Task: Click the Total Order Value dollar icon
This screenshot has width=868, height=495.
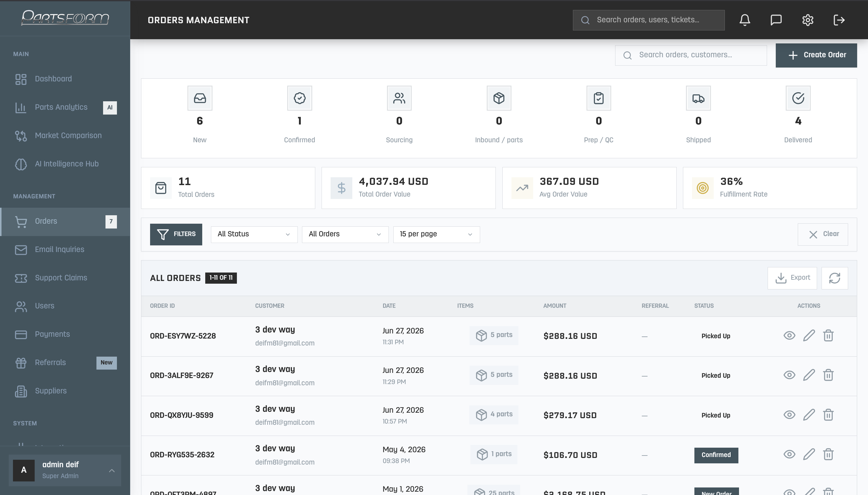Action: [341, 188]
